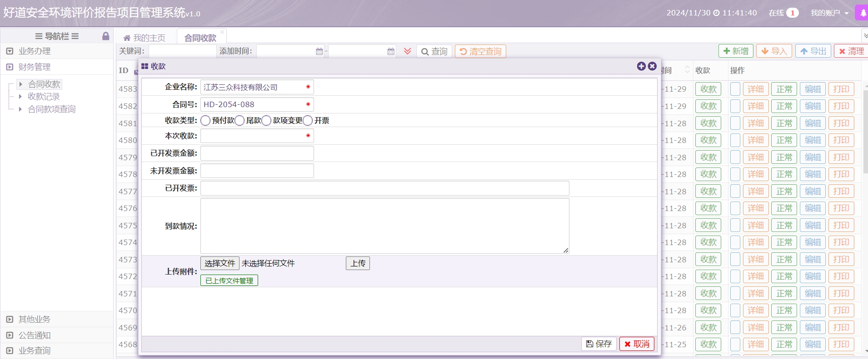
Task: Click the 查询 search button
Action: point(434,52)
